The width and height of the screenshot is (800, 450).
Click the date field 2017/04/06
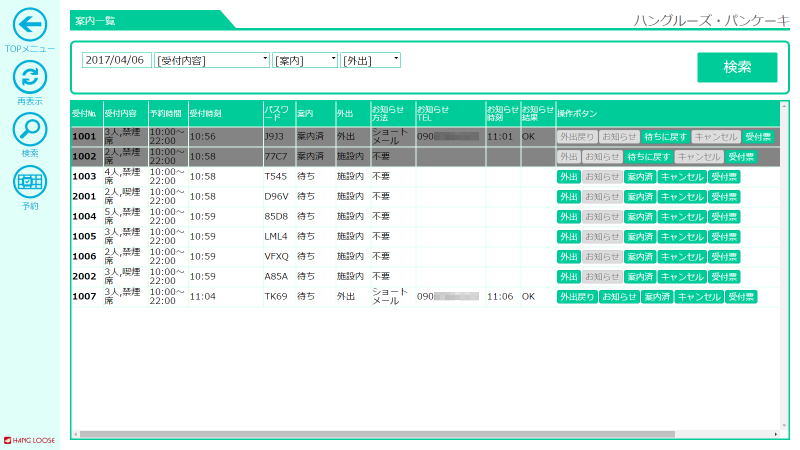[116, 60]
